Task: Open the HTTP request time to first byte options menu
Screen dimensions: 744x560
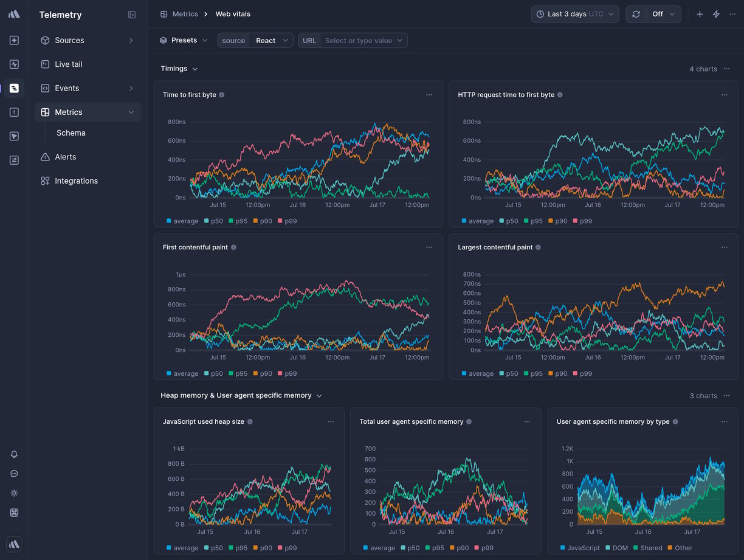Action: [725, 95]
